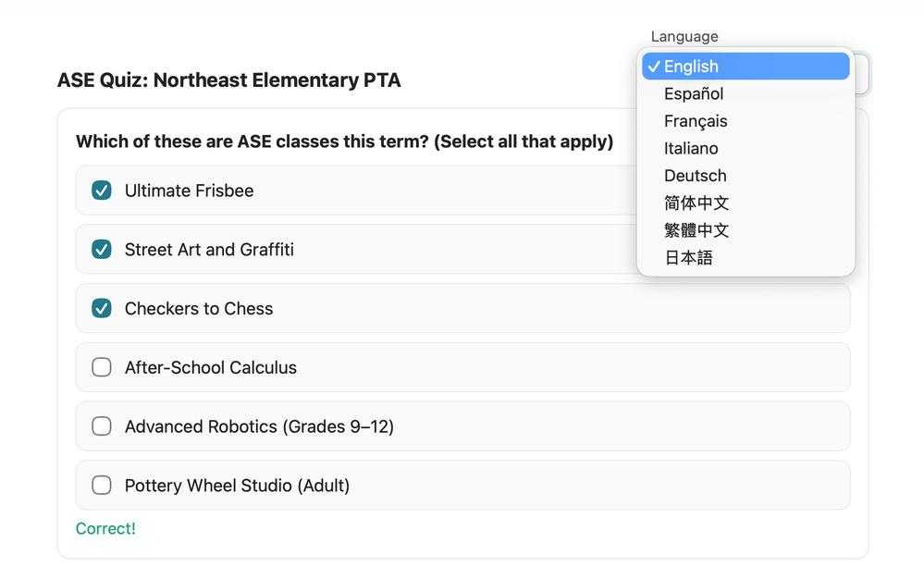Click the Language dropdown right edge
The image size is (924, 567).
860,74
